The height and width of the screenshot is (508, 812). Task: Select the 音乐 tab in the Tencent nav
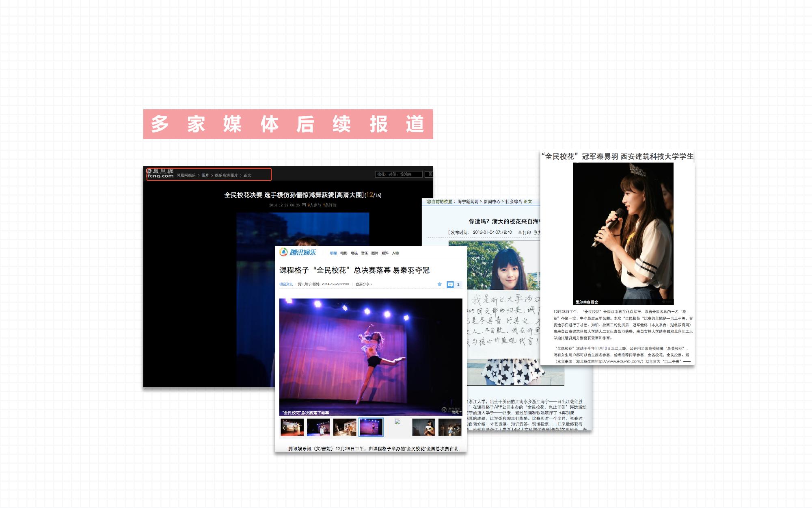click(365, 253)
